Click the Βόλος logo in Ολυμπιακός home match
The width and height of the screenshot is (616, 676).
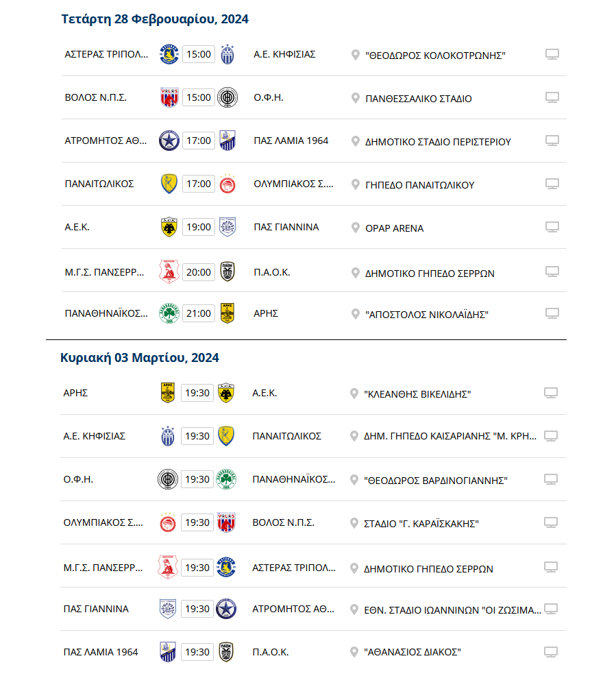click(226, 522)
